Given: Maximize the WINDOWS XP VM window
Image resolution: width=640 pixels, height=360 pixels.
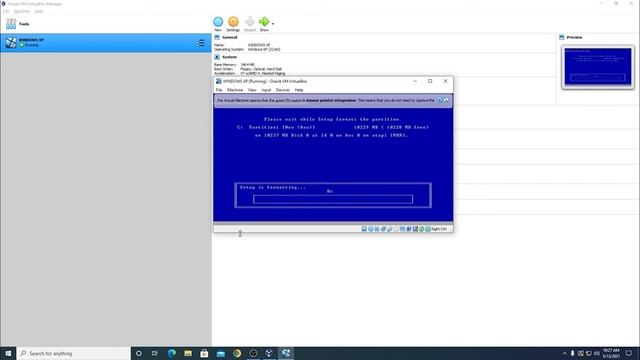Looking at the screenshot, I should 430,81.
